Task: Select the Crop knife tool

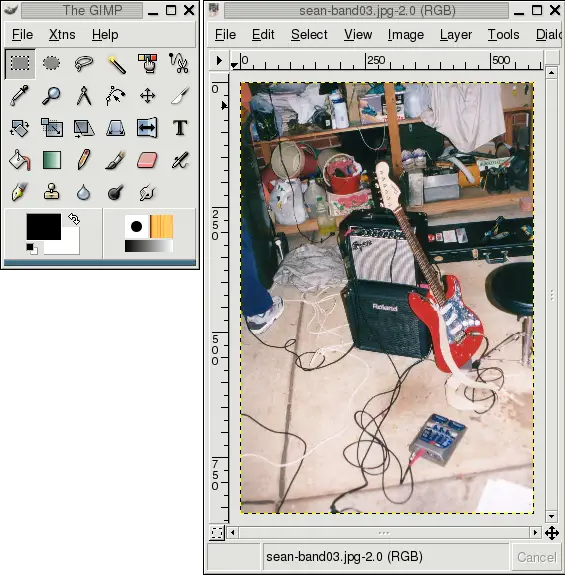Action: (179, 96)
